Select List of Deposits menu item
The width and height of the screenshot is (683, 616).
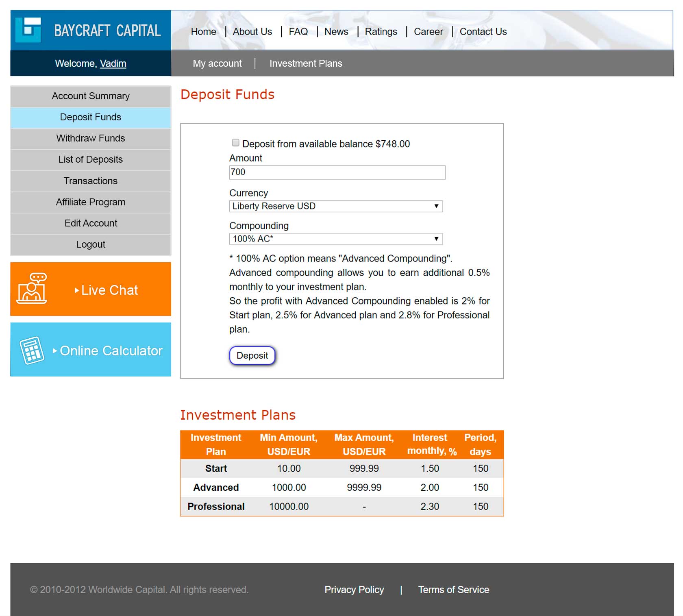tap(90, 159)
